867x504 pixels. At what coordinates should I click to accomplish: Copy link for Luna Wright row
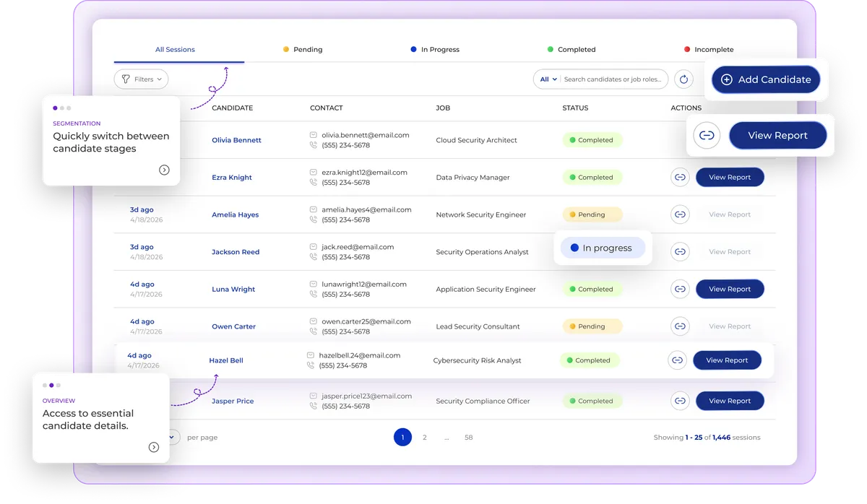coord(680,289)
